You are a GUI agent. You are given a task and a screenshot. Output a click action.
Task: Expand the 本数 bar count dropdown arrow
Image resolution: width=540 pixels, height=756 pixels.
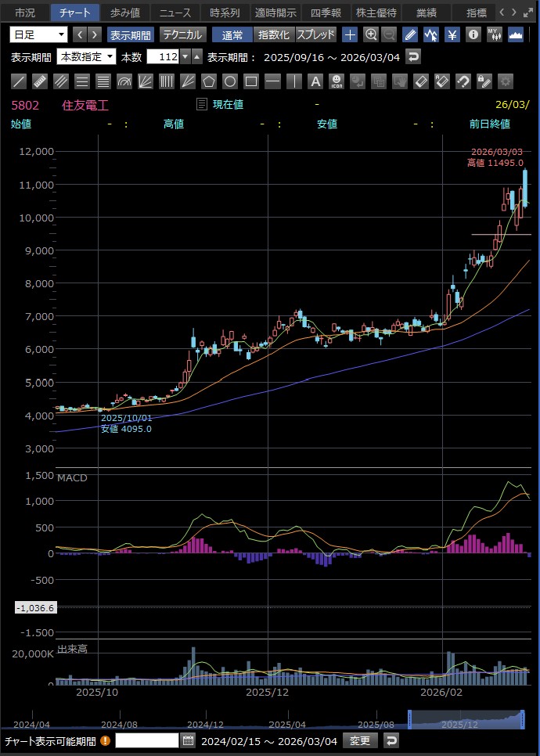click(x=185, y=56)
